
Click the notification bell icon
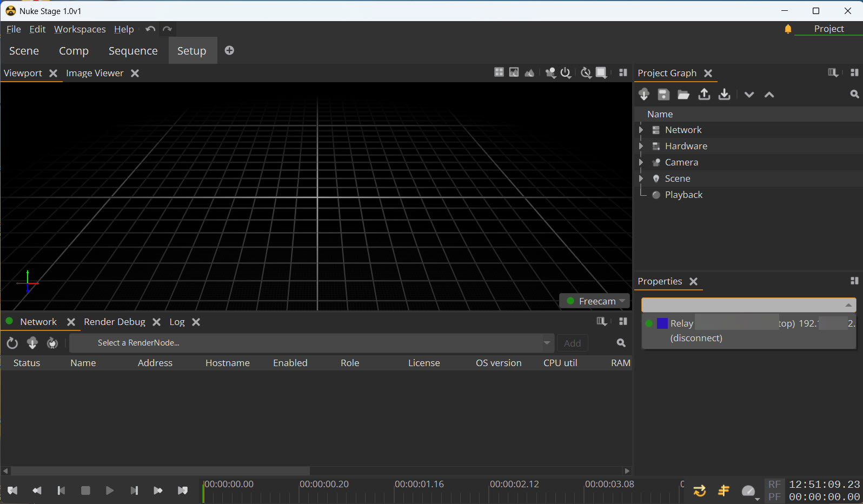(788, 29)
